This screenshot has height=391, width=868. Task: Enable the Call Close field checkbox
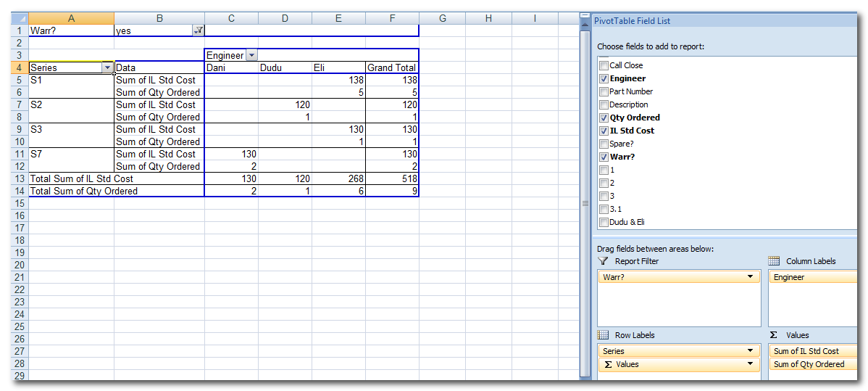point(604,65)
